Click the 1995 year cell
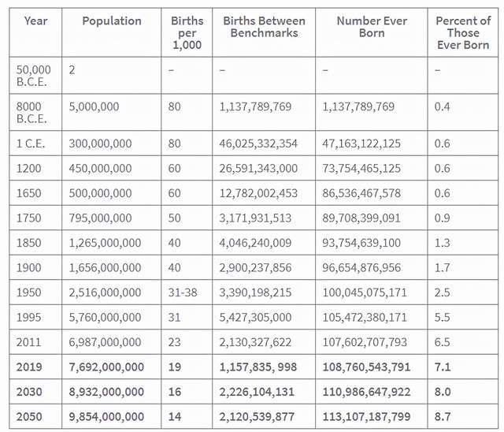 [x=29, y=317]
